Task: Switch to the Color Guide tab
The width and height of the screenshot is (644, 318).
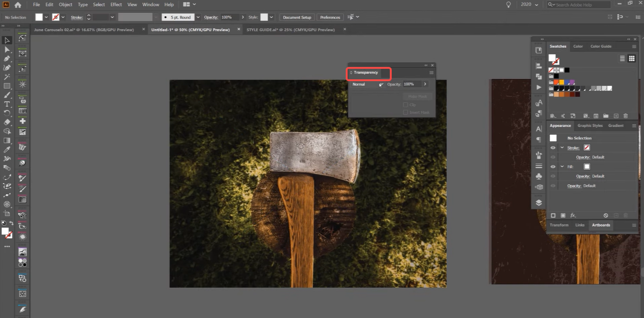Action: coord(601,46)
